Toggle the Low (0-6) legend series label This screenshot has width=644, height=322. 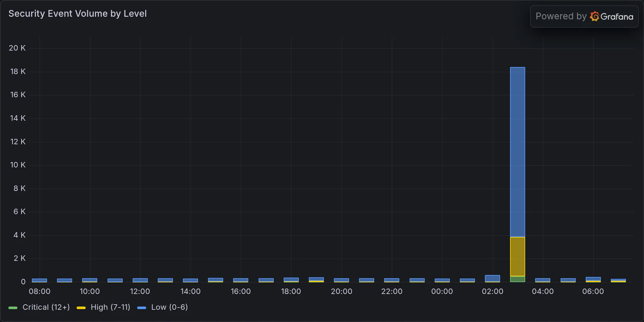pyautogui.click(x=169, y=307)
